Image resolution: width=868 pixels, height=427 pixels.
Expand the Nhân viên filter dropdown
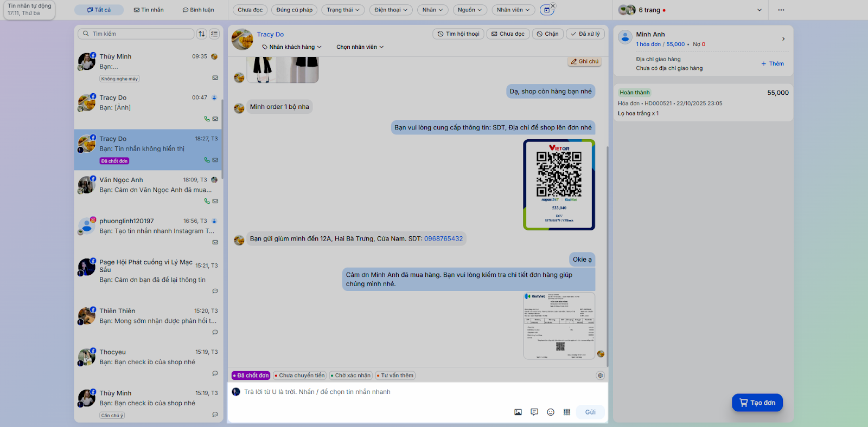(513, 10)
